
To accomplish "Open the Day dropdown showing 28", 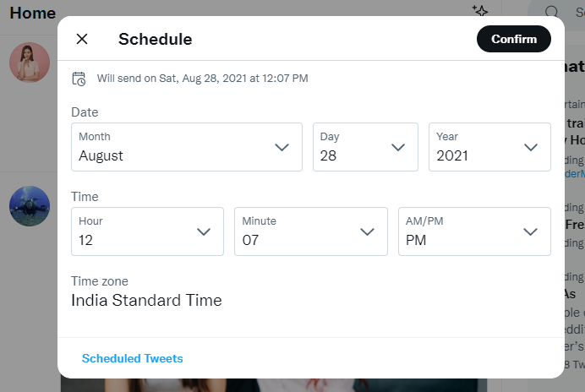I will point(365,147).
